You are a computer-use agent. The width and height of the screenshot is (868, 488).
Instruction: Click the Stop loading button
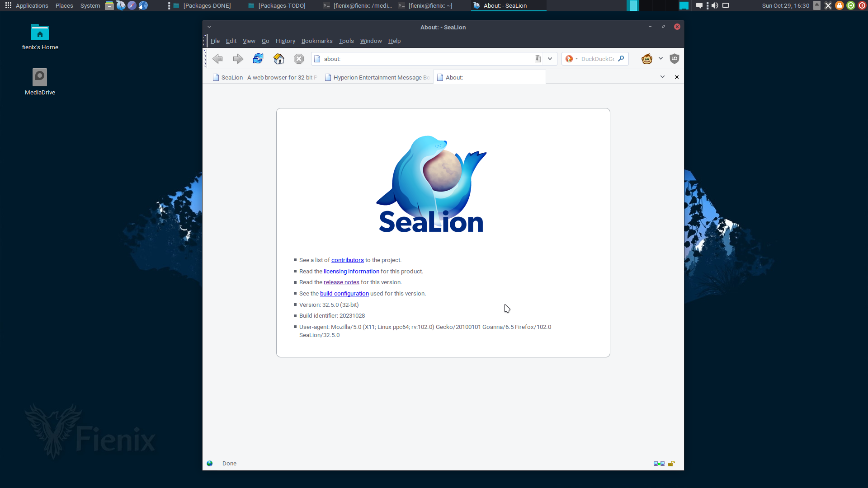[x=299, y=59]
